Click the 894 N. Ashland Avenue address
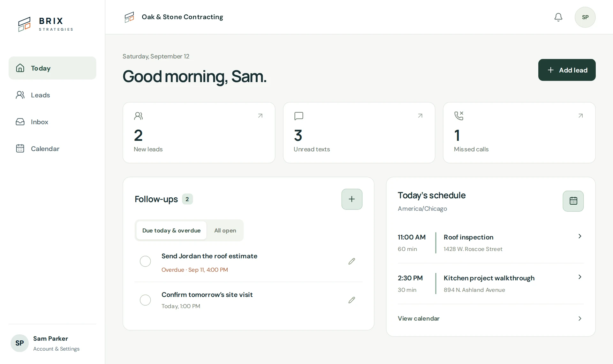 [x=474, y=290]
